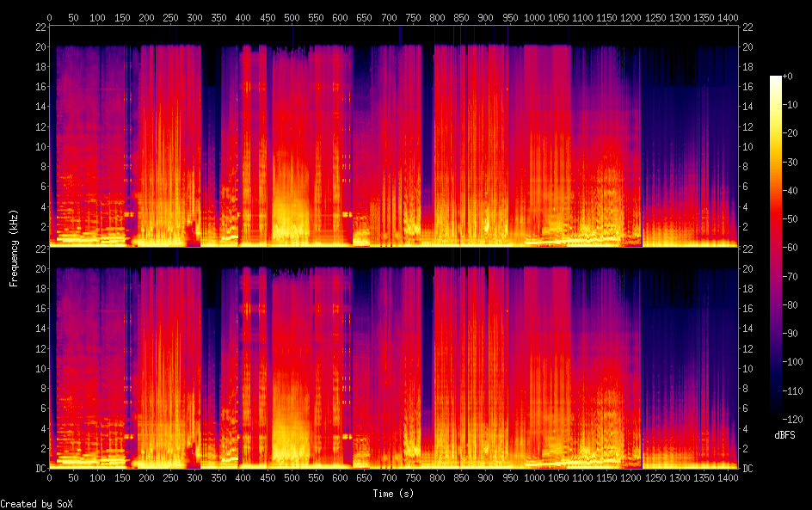The height and width of the screenshot is (510, 812).
Task: Click the "1400" tick on the top time axis
Action: [x=728, y=17]
